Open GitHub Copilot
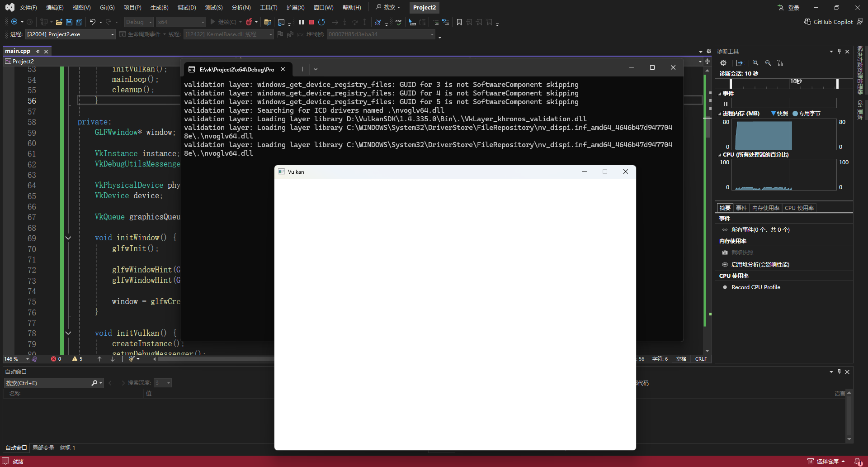 pos(829,22)
